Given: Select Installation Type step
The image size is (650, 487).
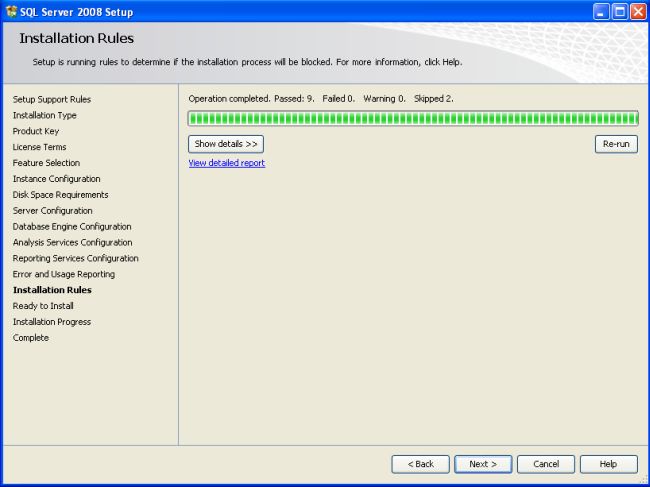Looking at the screenshot, I should [44, 115].
